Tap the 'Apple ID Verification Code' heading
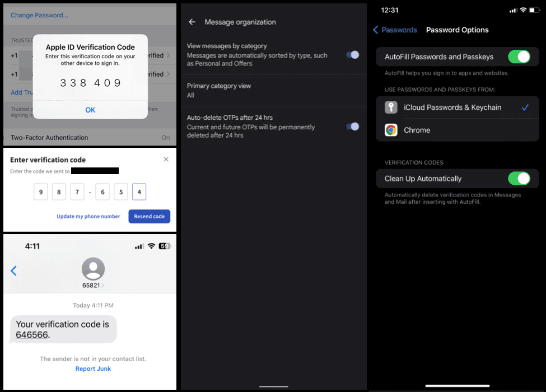 pos(90,47)
